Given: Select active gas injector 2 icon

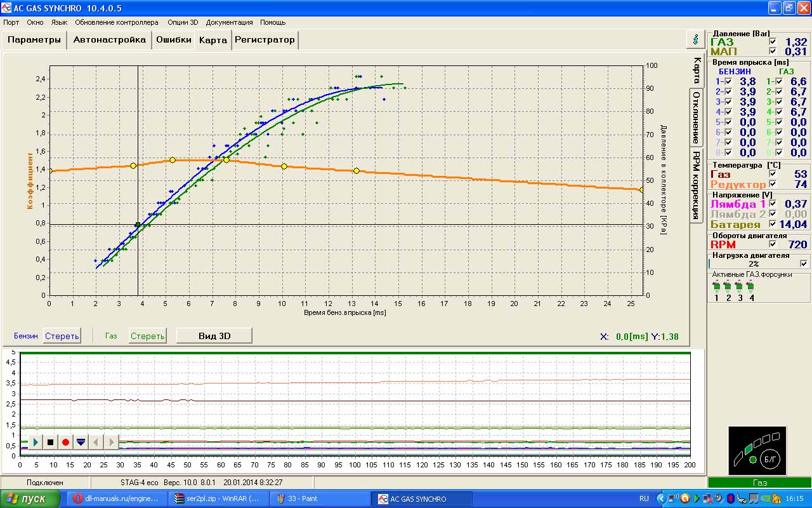Looking at the screenshot, I should [728, 286].
